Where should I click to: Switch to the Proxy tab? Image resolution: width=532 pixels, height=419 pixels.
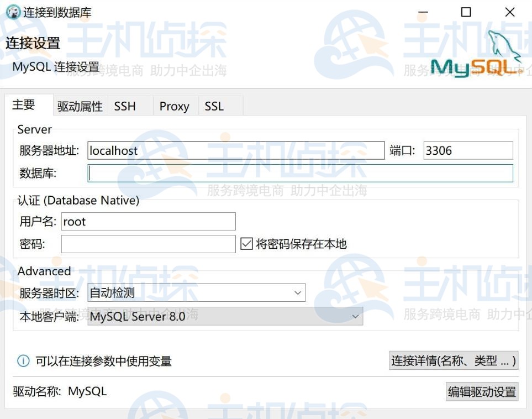click(x=174, y=106)
